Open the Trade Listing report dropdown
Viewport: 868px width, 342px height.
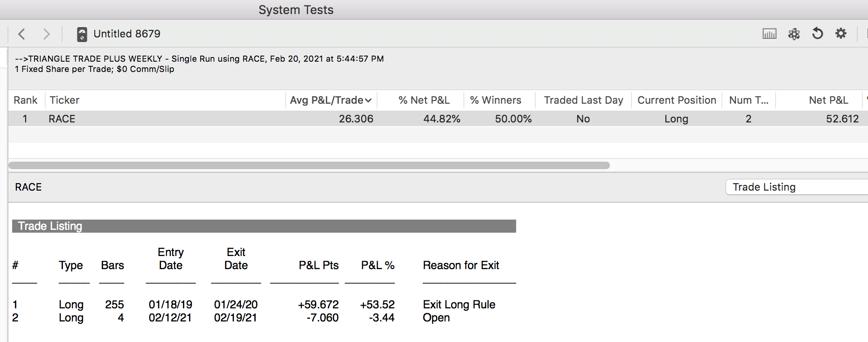[x=797, y=187]
